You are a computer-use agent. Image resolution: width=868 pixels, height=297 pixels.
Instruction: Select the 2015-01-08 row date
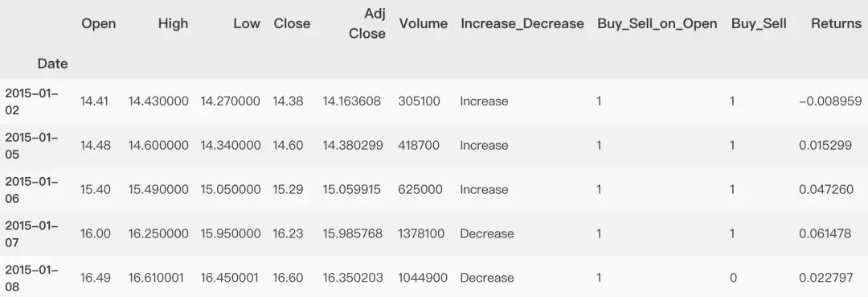[x=31, y=278]
